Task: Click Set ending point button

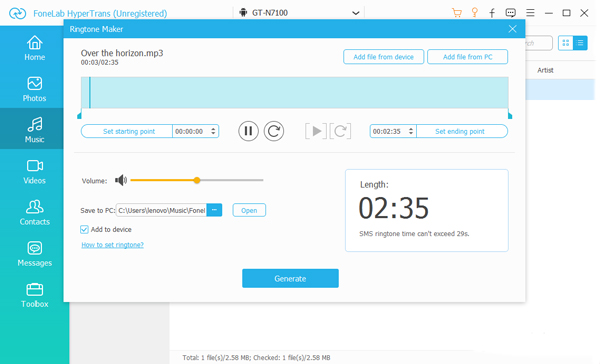Action: click(462, 131)
